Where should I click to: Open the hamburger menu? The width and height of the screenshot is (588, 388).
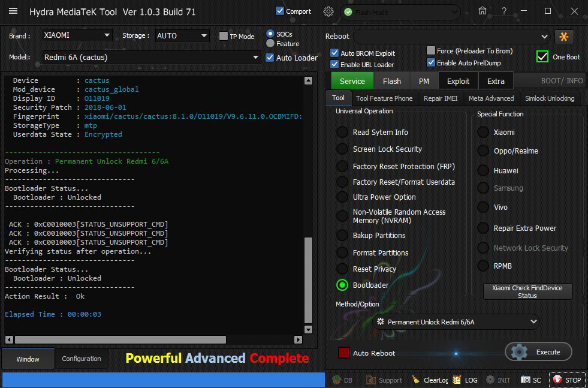tap(13, 11)
